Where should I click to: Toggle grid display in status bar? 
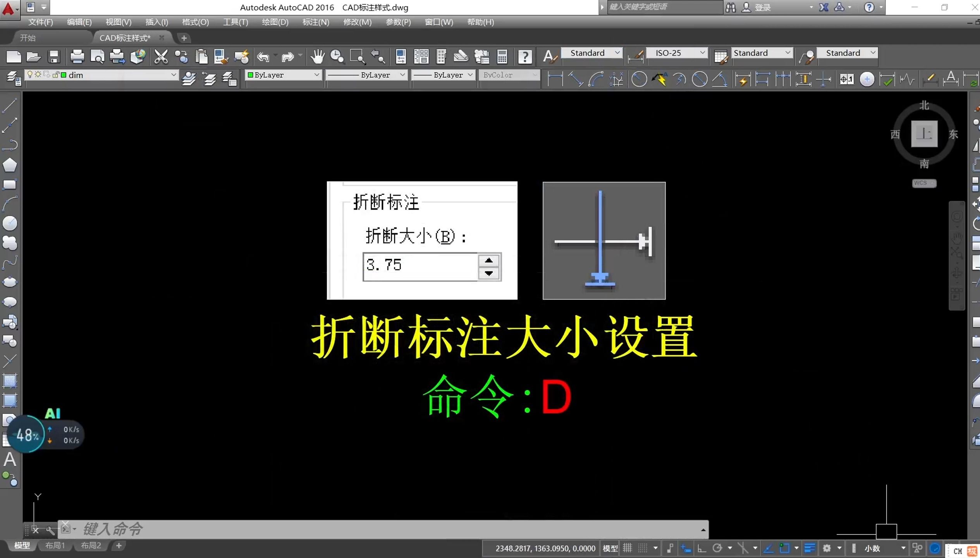[x=627, y=548]
